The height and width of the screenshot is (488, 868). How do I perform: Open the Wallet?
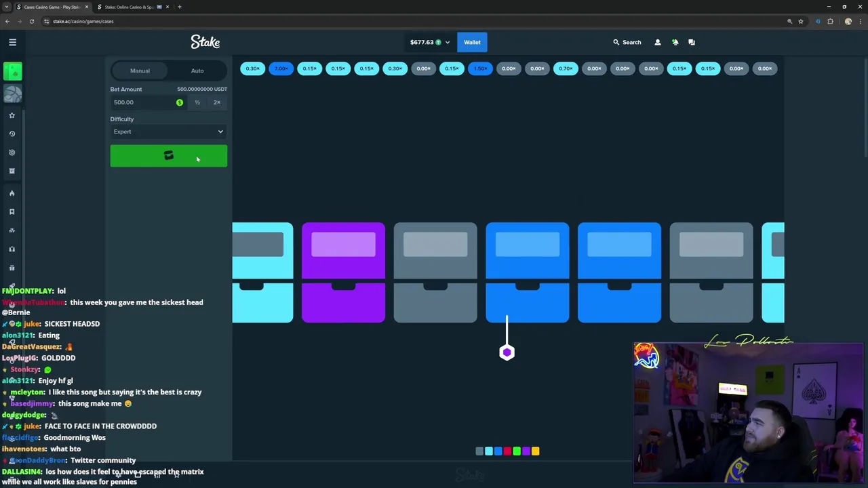472,42
